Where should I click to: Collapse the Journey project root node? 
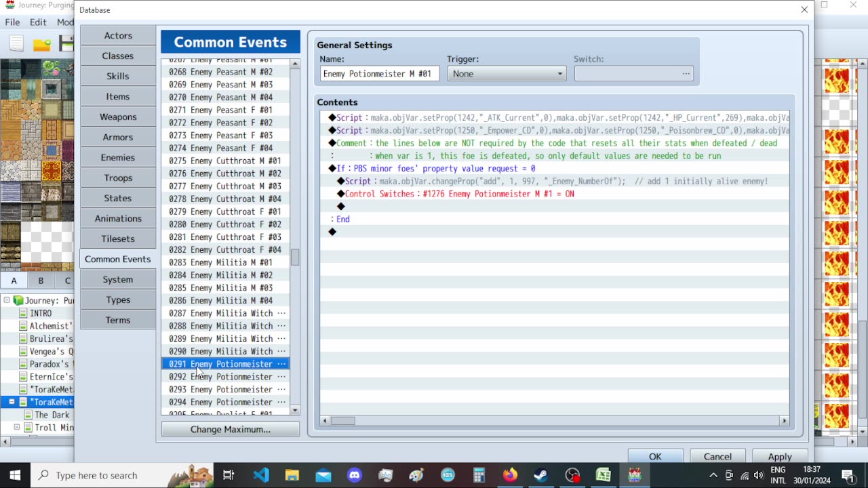tap(6, 300)
